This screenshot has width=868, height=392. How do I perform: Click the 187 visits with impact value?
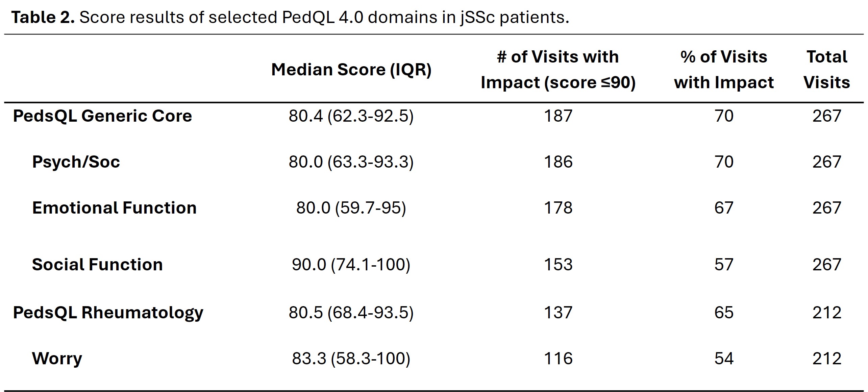tap(558, 116)
